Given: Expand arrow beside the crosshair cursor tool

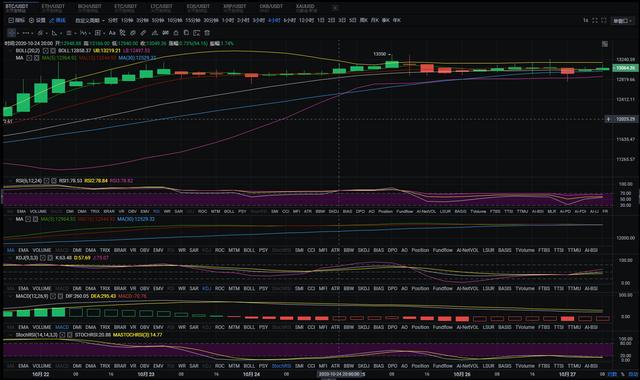Looking at the screenshot, I should [x=18, y=33].
